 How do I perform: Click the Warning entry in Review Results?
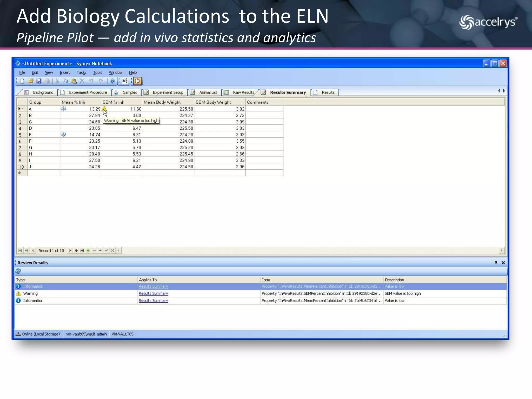tap(30, 293)
